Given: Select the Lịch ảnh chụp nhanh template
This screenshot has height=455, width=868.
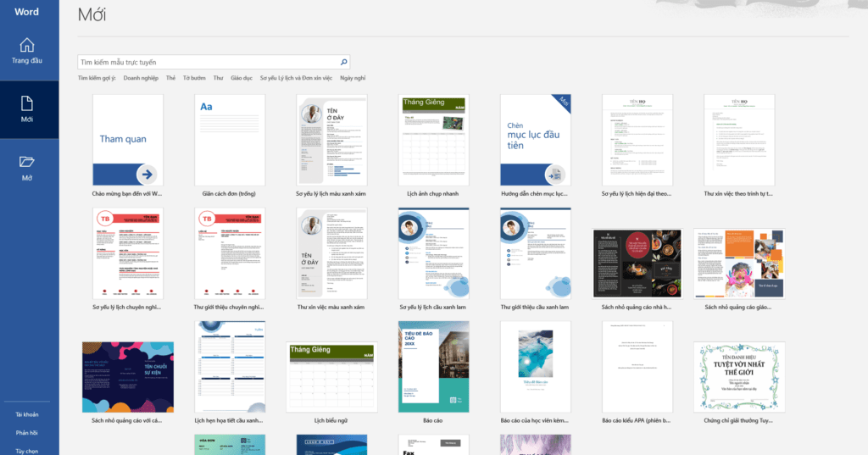Looking at the screenshot, I should click(433, 140).
